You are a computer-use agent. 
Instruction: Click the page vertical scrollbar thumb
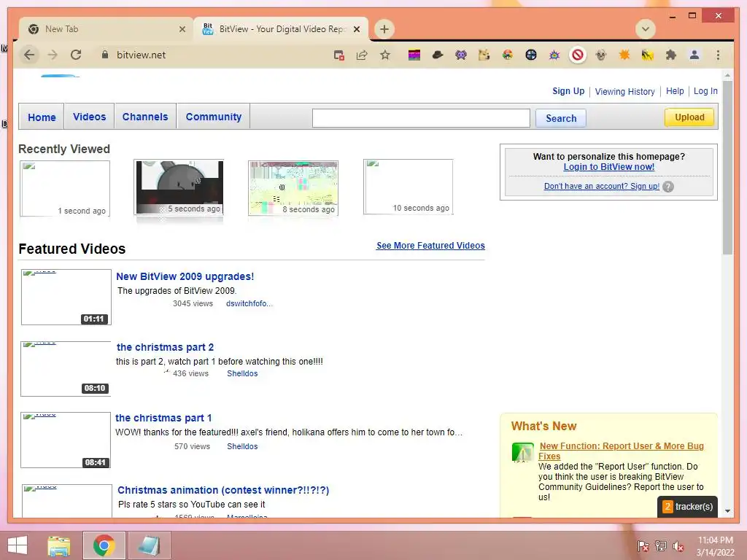pyautogui.click(x=727, y=168)
